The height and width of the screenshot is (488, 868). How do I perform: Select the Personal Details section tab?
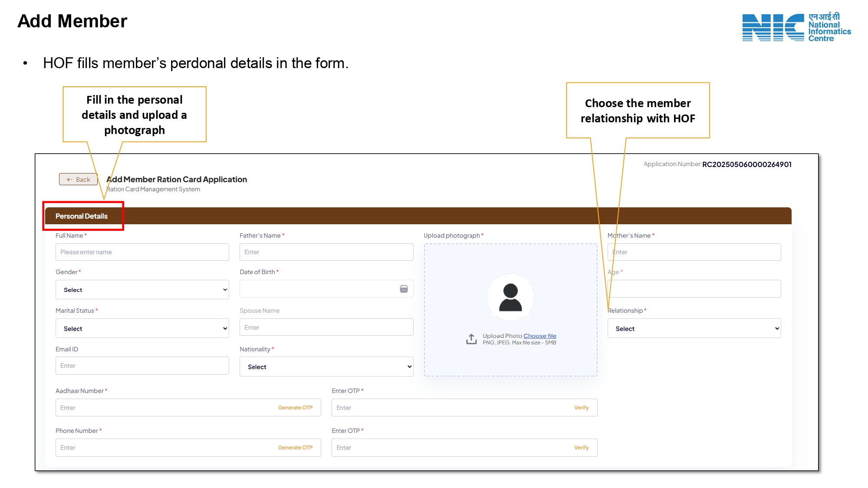[x=82, y=216]
